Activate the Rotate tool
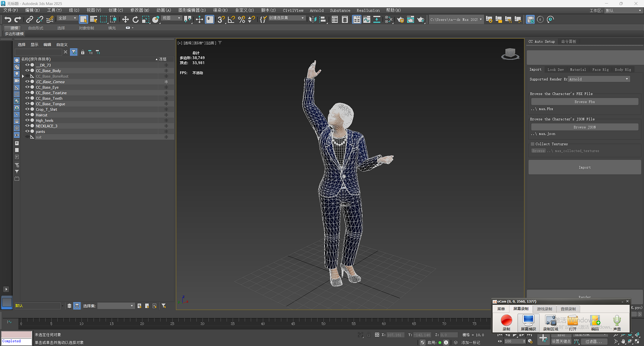 pyautogui.click(x=136, y=19)
